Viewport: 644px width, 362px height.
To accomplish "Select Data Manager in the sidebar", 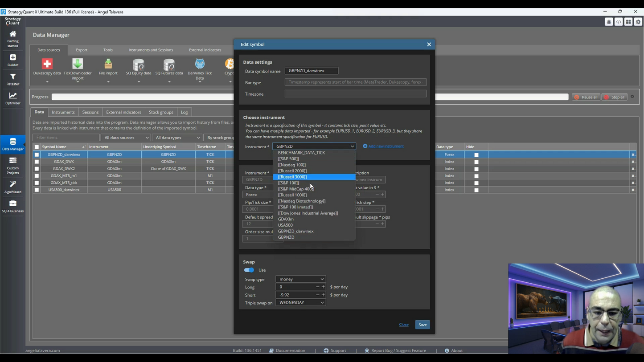I will click(x=12, y=144).
